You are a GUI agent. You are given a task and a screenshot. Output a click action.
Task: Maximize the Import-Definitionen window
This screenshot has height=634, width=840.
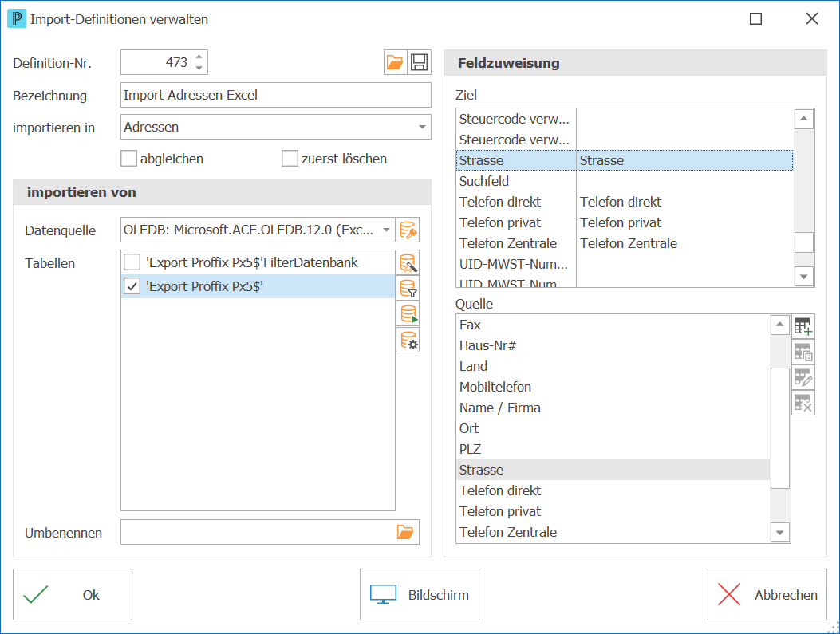[x=755, y=19]
